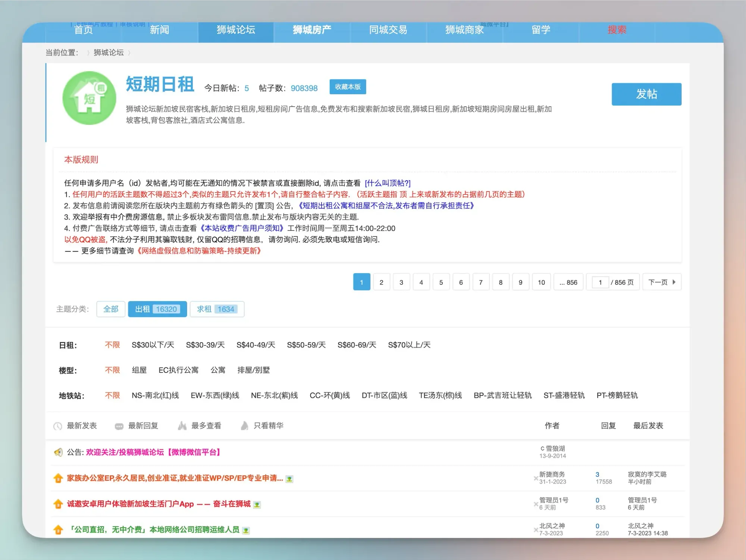Screen dimensions: 746x560
Task: Click the flame icon beside 只看精华
Action: 244,426
